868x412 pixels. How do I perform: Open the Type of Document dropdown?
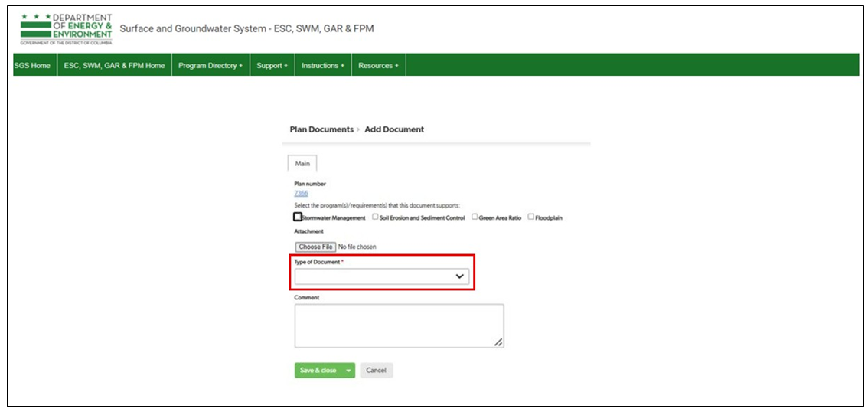381,276
